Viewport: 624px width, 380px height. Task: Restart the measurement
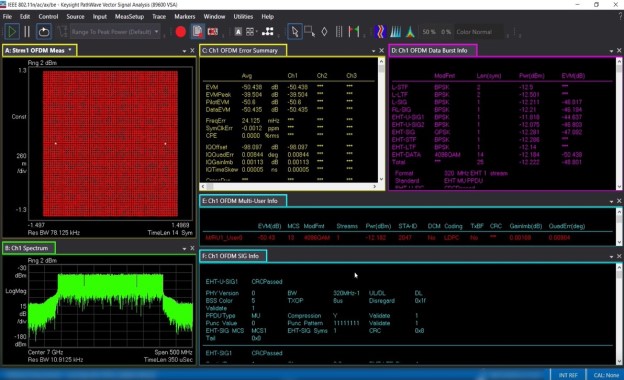(44, 31)
